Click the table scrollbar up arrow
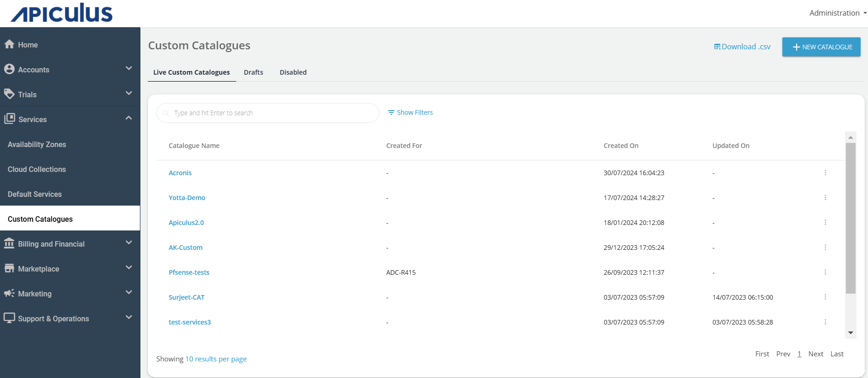 click(x=851, y=137)
